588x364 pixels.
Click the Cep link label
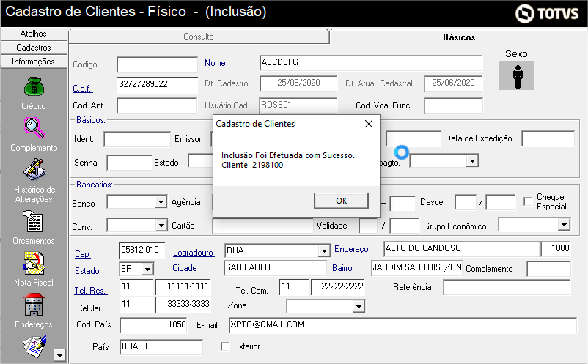click(82, 254)
